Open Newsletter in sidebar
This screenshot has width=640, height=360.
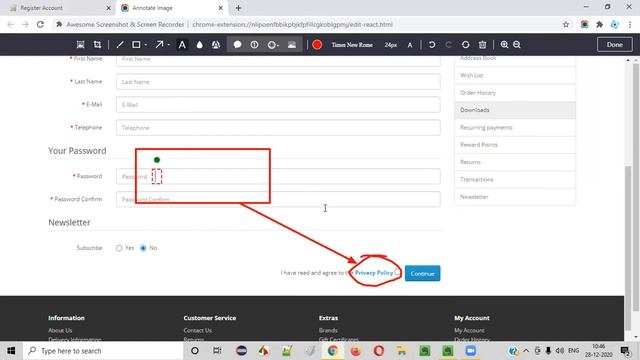pos(515,197)
